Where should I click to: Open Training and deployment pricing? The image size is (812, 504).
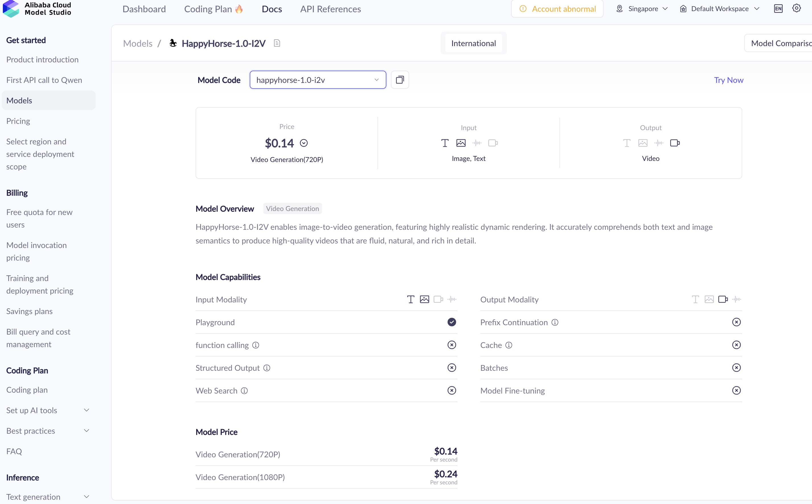[40, 284]
